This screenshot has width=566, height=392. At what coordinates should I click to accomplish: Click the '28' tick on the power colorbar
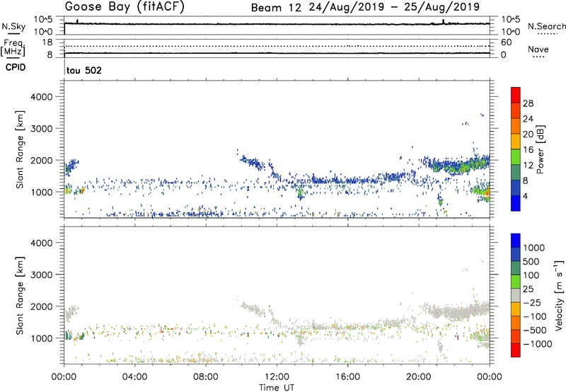(528, 103)
